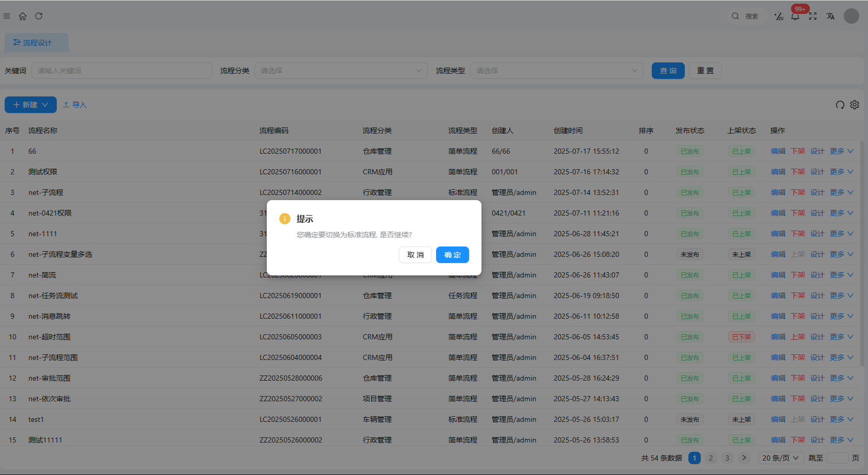Toggle the sidebar menu collapse icon

(7, 16)
